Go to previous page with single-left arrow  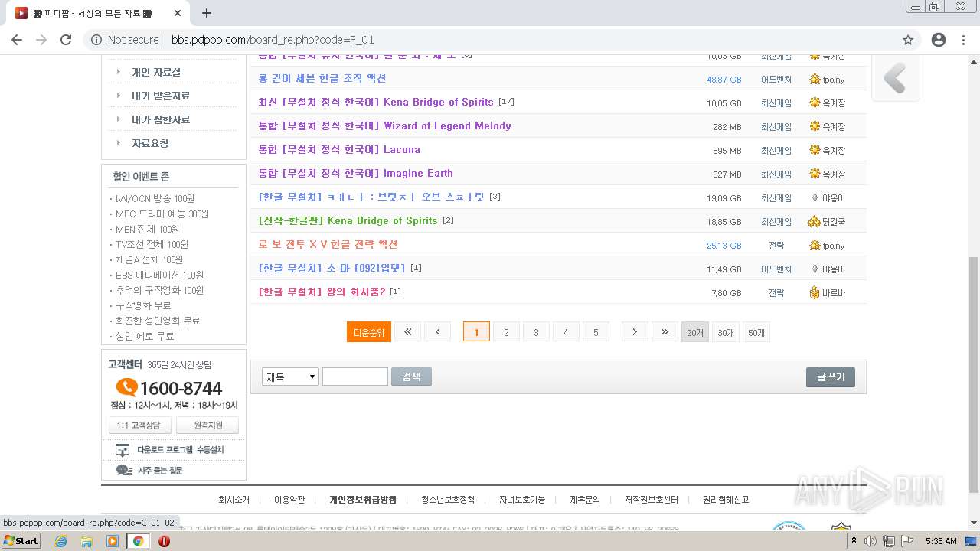[437, 331]
